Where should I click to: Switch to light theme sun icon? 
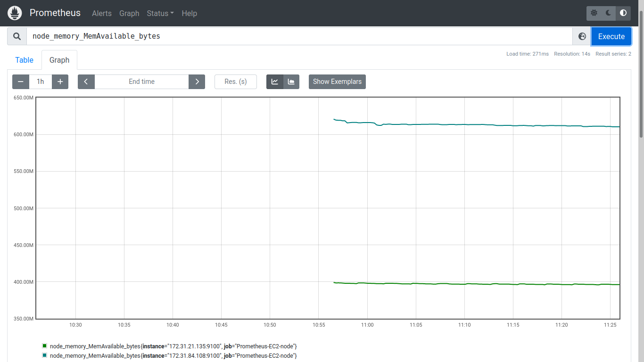pyautogui.click(x=594, y=13)
